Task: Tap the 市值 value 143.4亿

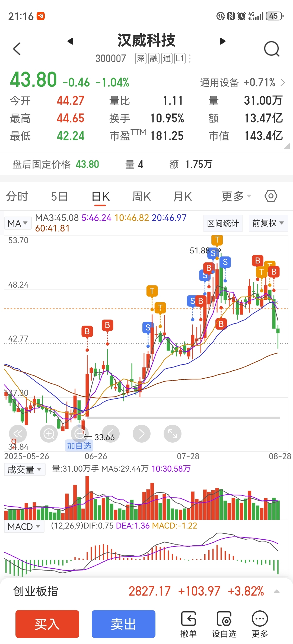Action: 264,136
